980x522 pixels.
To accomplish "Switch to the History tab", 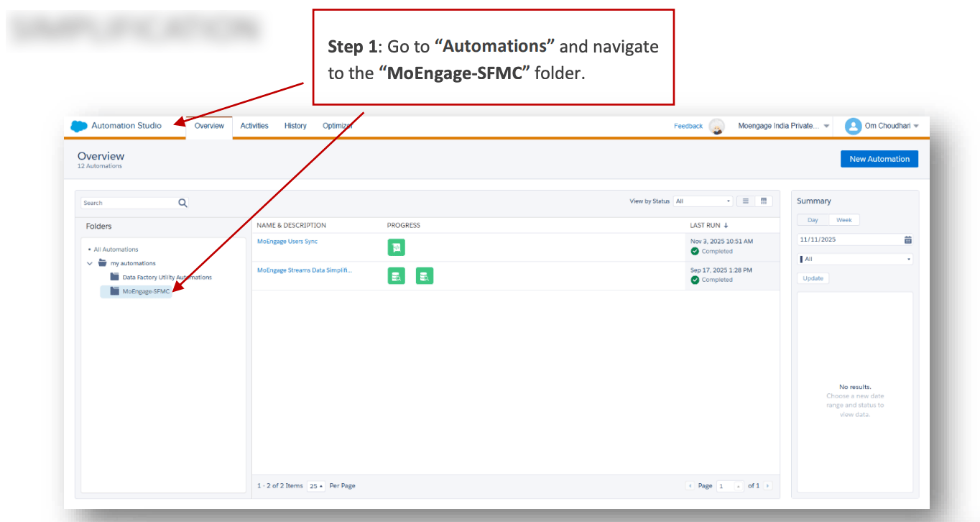I will [x=295, y=126].
